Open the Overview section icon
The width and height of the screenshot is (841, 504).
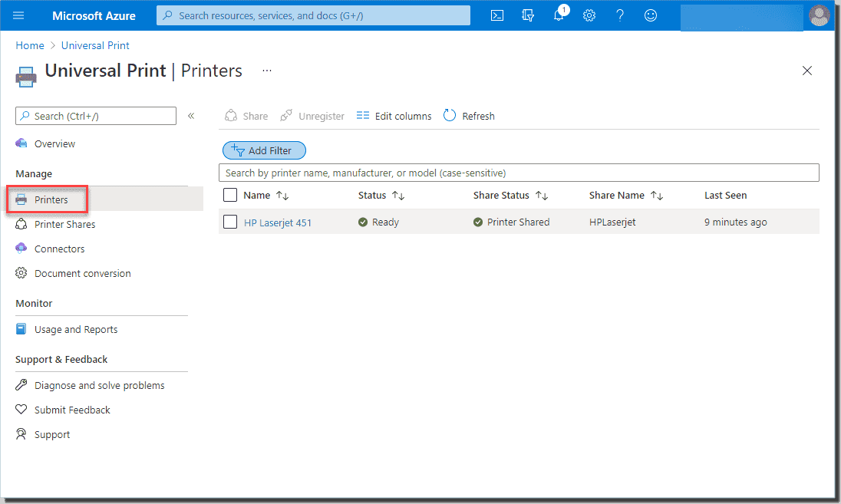click(x=21, y=143)
